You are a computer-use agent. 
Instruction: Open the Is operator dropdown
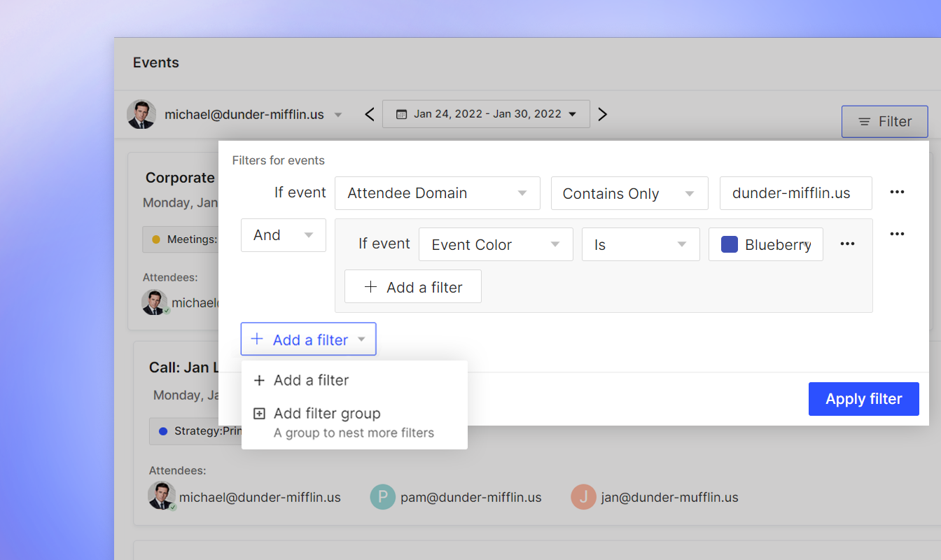point(641,244)
